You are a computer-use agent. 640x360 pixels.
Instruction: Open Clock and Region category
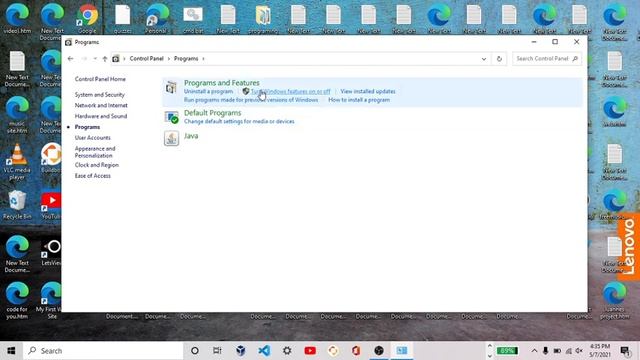click(97, 165)
